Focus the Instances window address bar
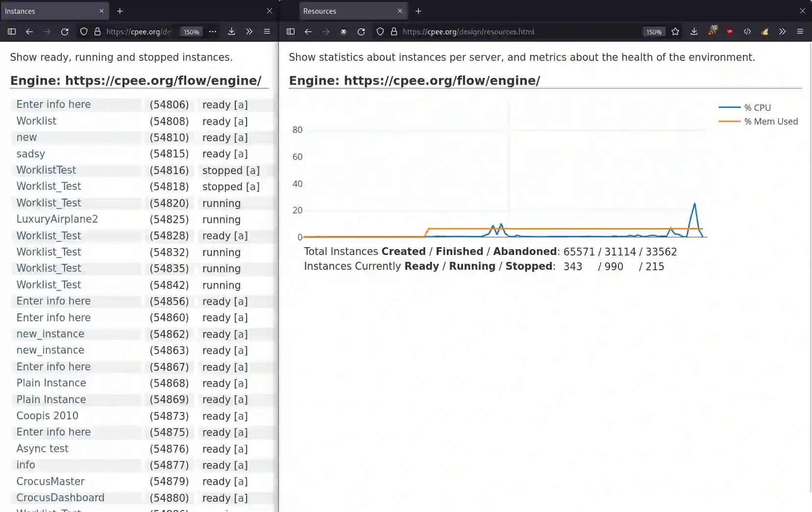Screen dimensions: 812x512 click(x=138, y=31)
